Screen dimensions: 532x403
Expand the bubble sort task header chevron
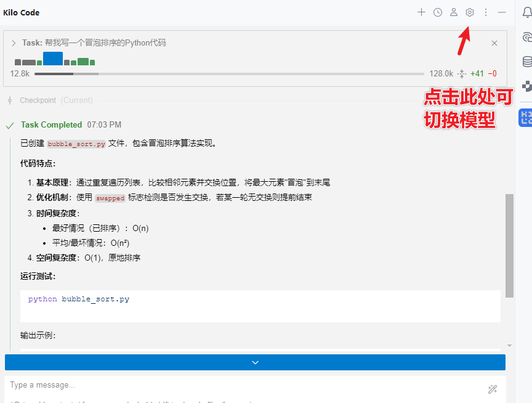[14, 43]
